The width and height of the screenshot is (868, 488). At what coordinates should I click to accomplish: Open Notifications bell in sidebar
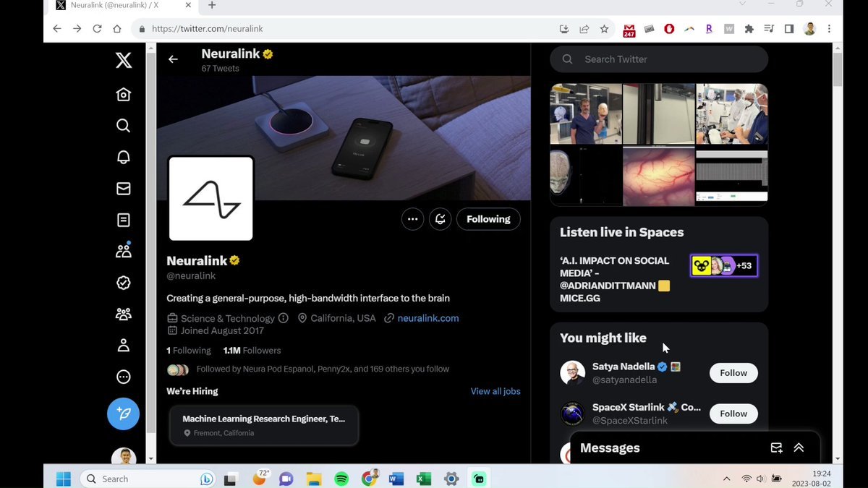point(124,157)
